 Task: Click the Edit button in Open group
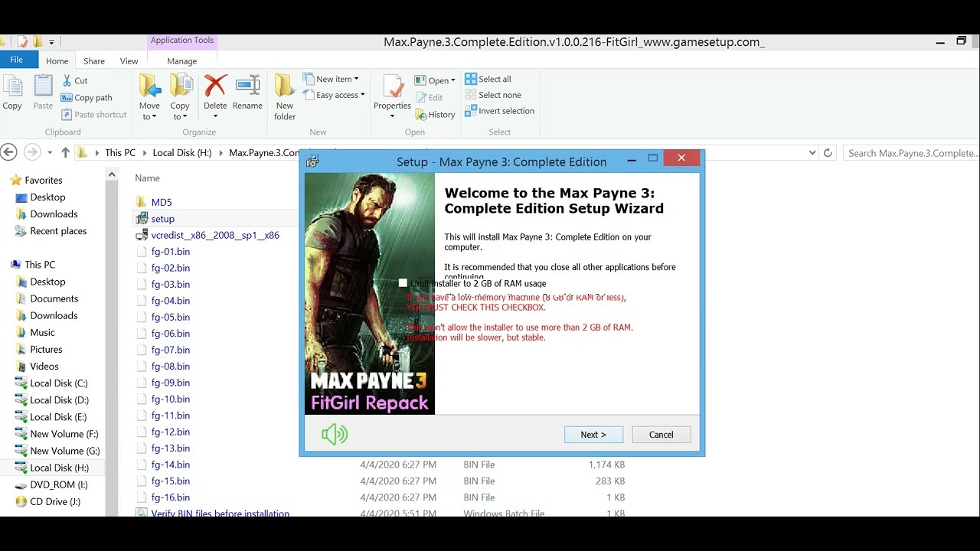430,97
